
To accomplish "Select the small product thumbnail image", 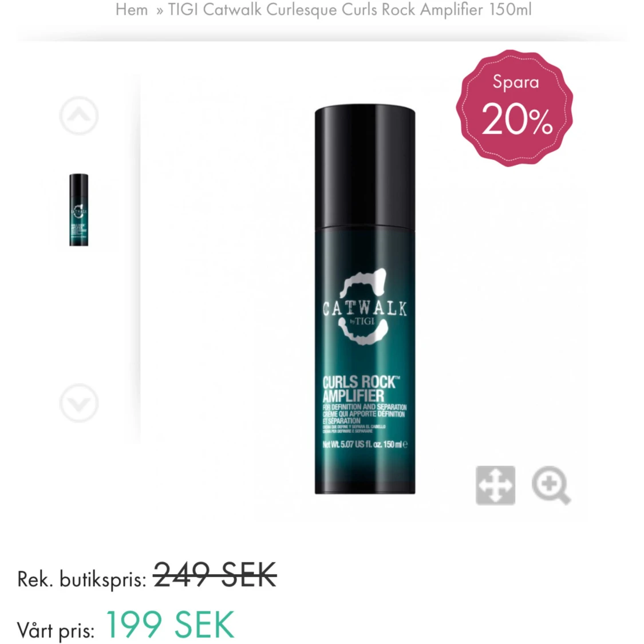I will pos(79,210).
